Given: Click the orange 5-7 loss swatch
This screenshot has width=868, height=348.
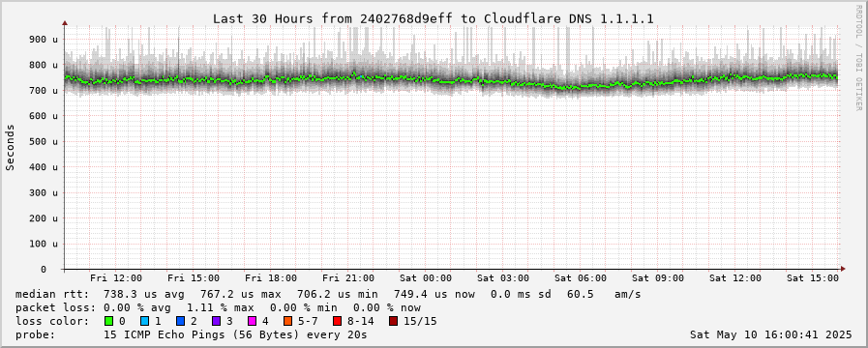Looking at the screenshot, I should tap(287, 321).
